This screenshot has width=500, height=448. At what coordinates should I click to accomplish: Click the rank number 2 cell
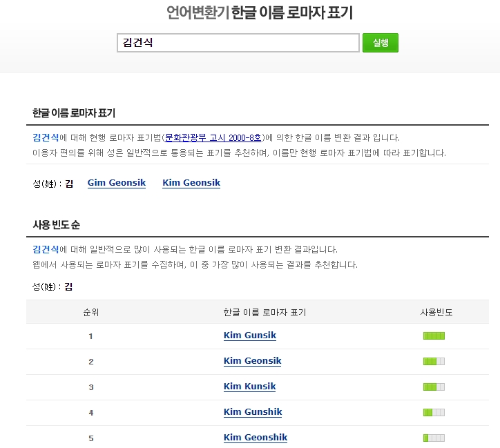(91, 362)
